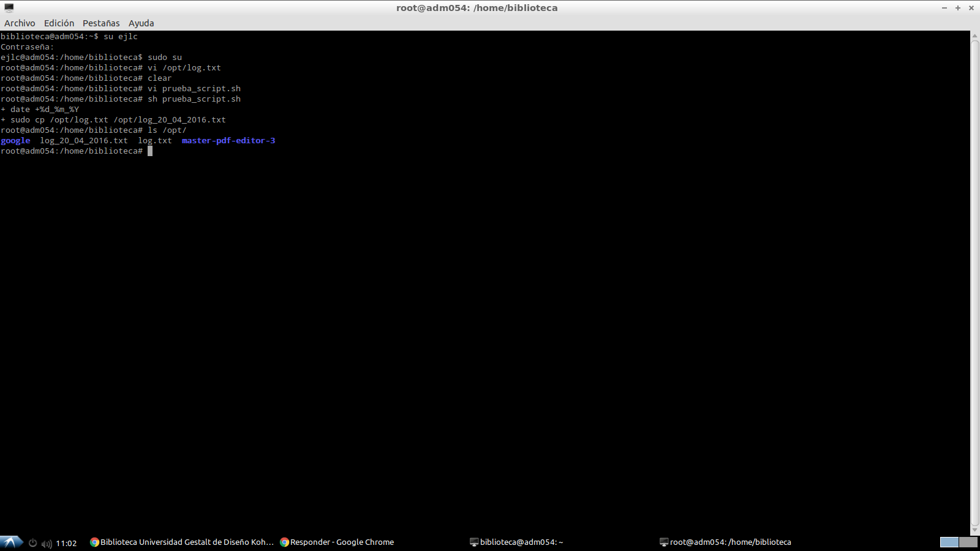980x551 pixels.
Task: Open the taskbar start menu icon
Action: coord(11,542)
